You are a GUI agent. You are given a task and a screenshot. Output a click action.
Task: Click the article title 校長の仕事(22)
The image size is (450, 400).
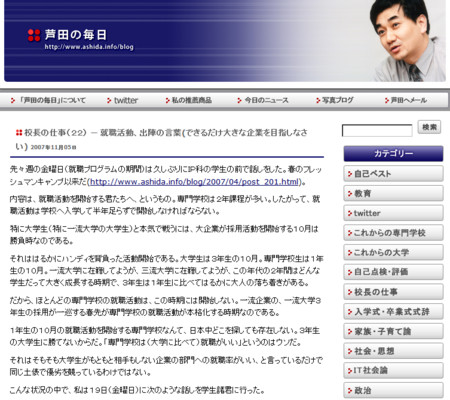tap(161, 139)
